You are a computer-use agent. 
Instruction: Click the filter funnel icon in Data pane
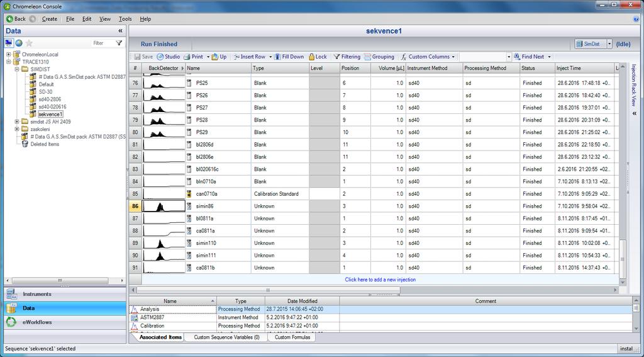[119, 43]
